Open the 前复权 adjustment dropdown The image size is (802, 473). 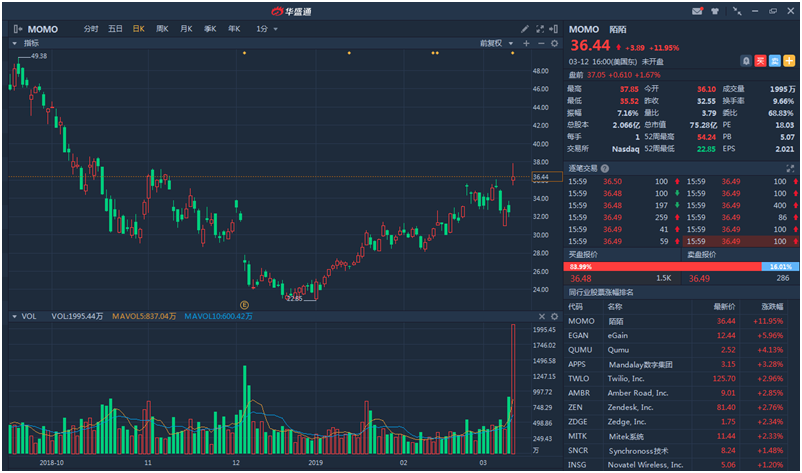coord(495,44)
